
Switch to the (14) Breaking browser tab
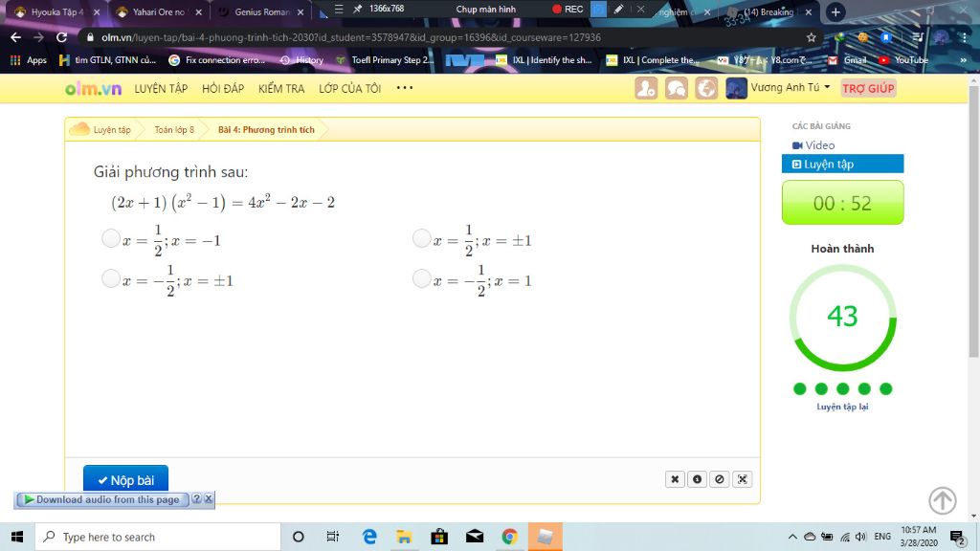click(768, 11)
